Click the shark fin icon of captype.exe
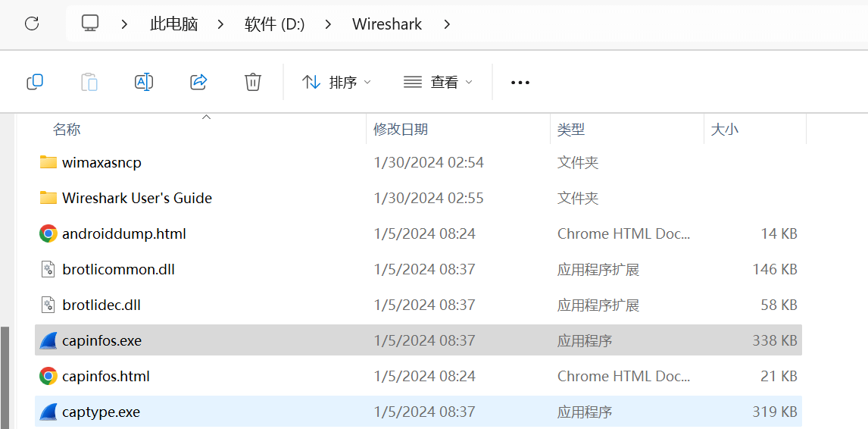Viewport: 868px width, 429px height. click(x=48, y=412)
